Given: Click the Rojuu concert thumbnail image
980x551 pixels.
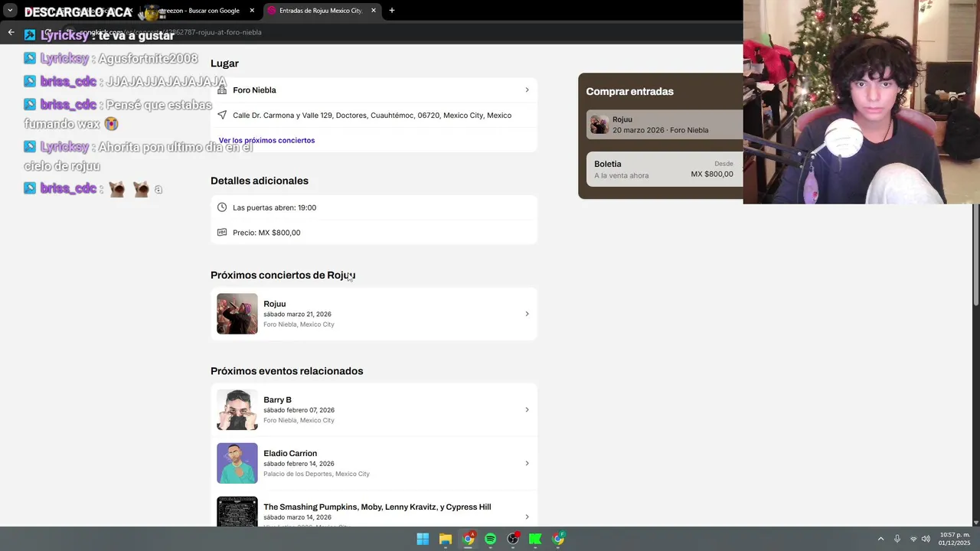Looking at the screenshot, I should [237, 314].
